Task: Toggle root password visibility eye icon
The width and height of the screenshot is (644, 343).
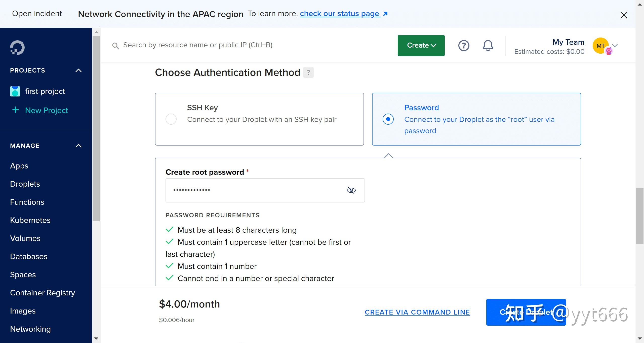Action: pyautogui.click(x=351, y=190)
